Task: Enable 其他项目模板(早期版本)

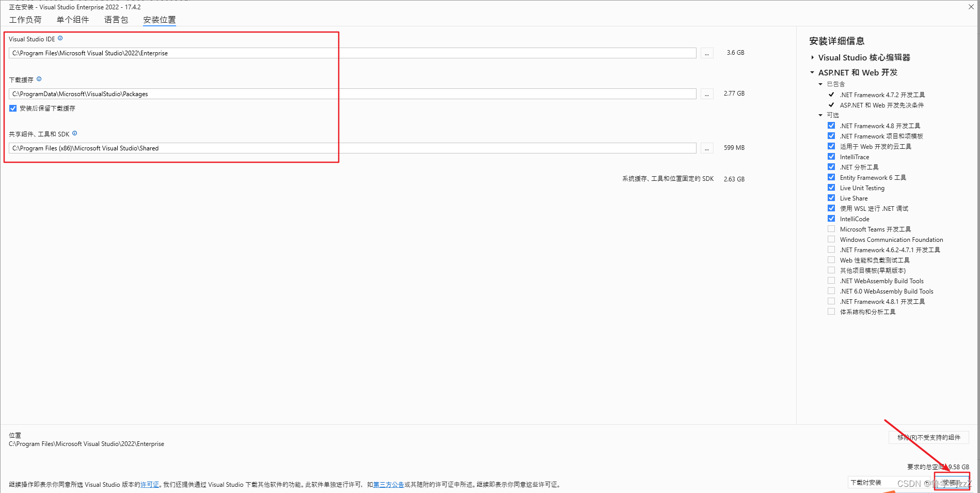Action: coord(831,270)
